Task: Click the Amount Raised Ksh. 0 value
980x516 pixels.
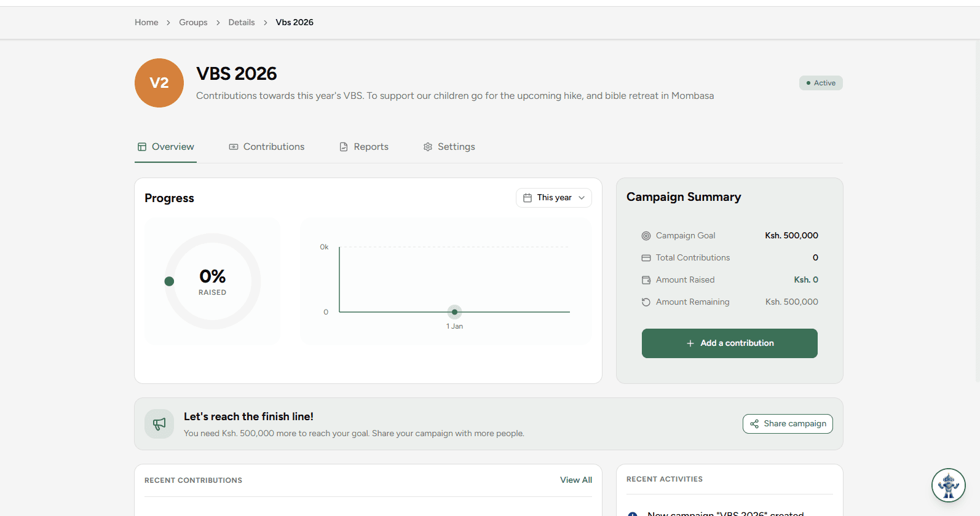Action: coord(806,280)
